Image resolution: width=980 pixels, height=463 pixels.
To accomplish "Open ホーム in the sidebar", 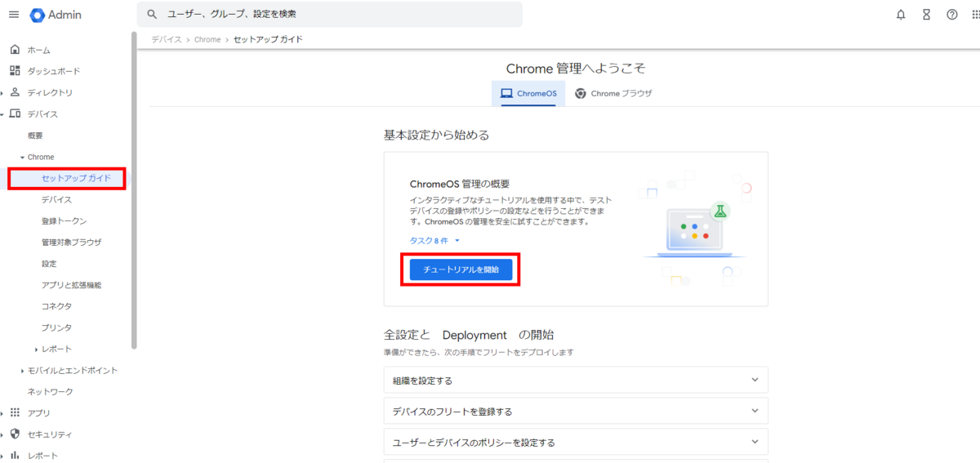I will click(x=38, y=50).
